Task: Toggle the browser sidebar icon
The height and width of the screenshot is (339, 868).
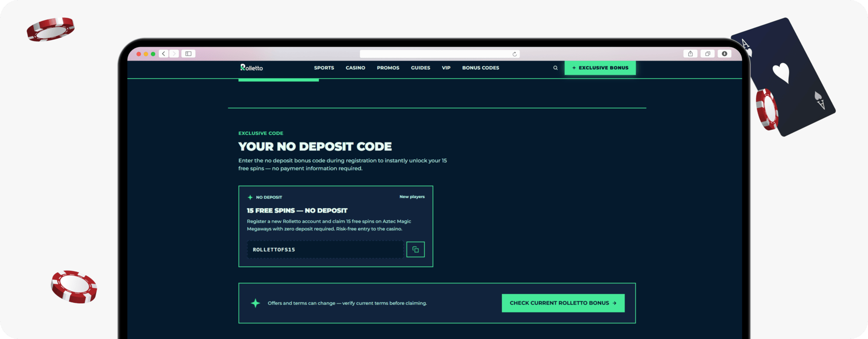Action: pyautogui.click(x=189, y=54)
